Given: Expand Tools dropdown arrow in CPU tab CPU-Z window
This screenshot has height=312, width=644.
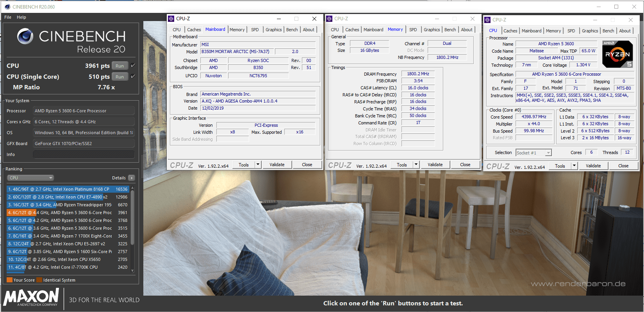Looking at the screenshot, I should click(574, 166).
